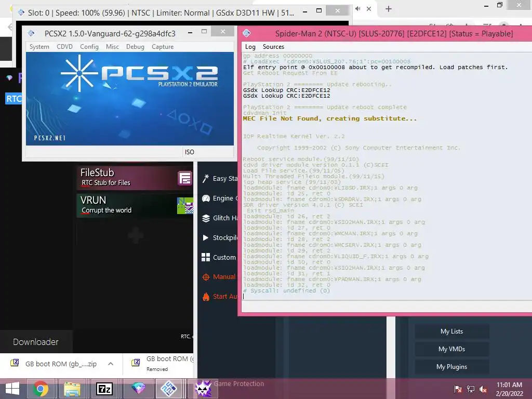Select the FileStub stub entry
This screenshot has height=399, width=532.
click(x=135, y=178)
